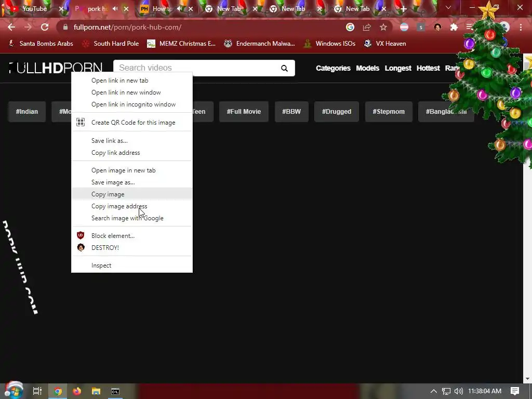
Task: Expand the tab search chevron
Action: point(448,7)
